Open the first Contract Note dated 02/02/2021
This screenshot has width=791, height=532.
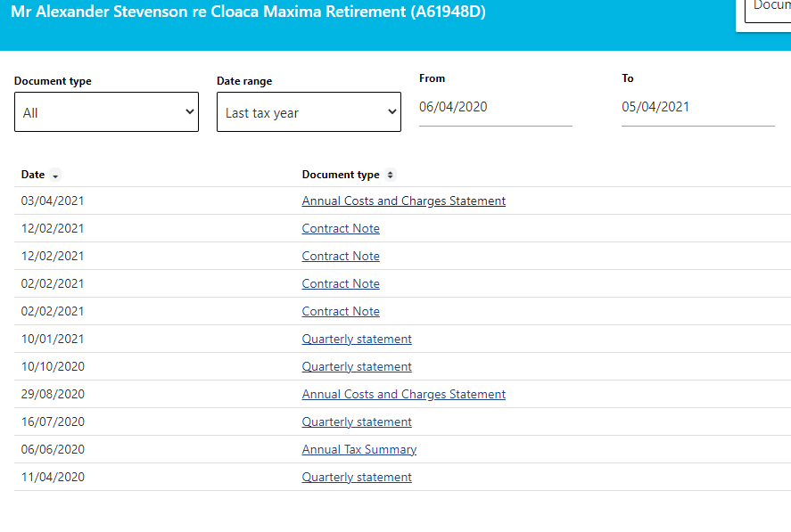[x=341, y=284]
